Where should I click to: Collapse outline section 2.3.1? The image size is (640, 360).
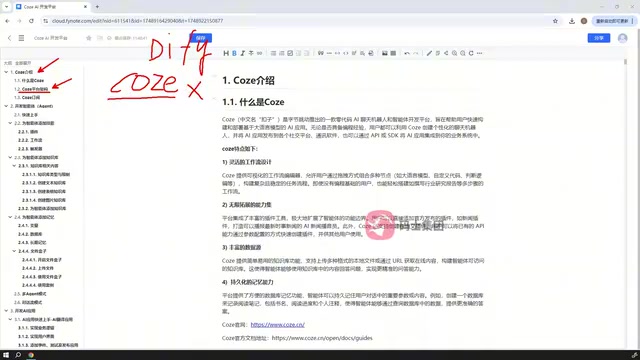point(14,166)
